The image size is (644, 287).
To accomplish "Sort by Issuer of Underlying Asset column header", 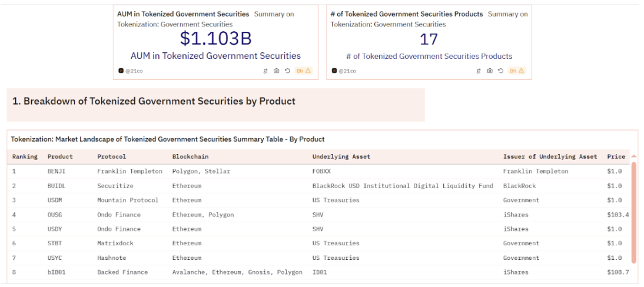I will (x=550, y=156).
